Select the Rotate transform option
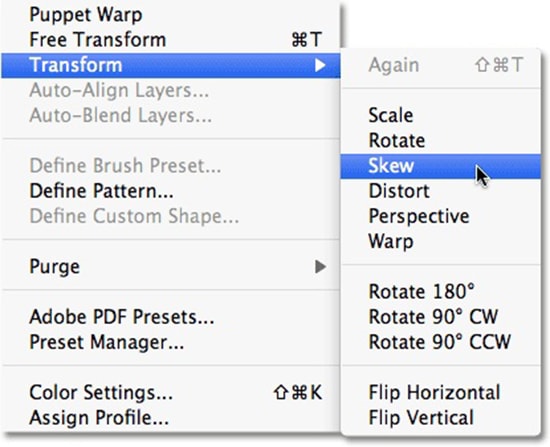Image resolution: width=550 pixels, height=447 pixels. (x=440, y=141)
